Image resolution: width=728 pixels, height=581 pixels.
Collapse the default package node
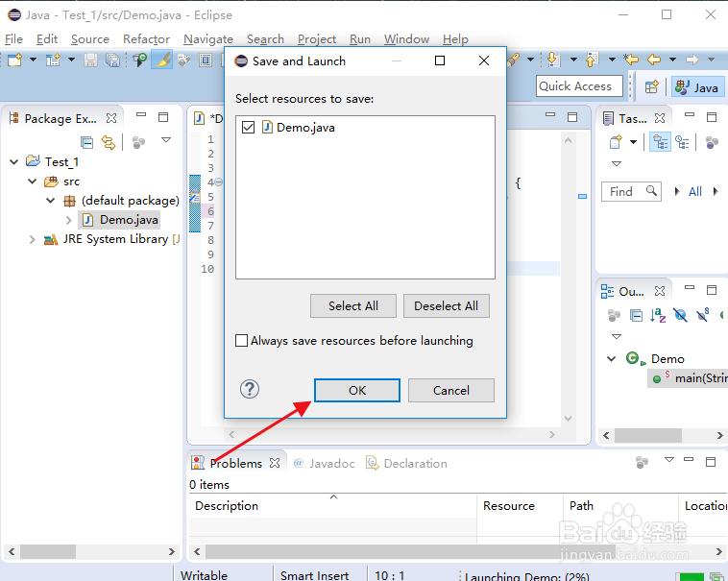[x=50, y=201]
